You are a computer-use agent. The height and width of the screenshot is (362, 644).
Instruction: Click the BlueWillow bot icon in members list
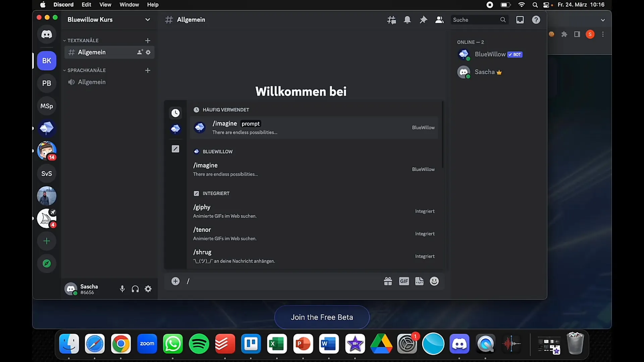click(x=464, y=54)
